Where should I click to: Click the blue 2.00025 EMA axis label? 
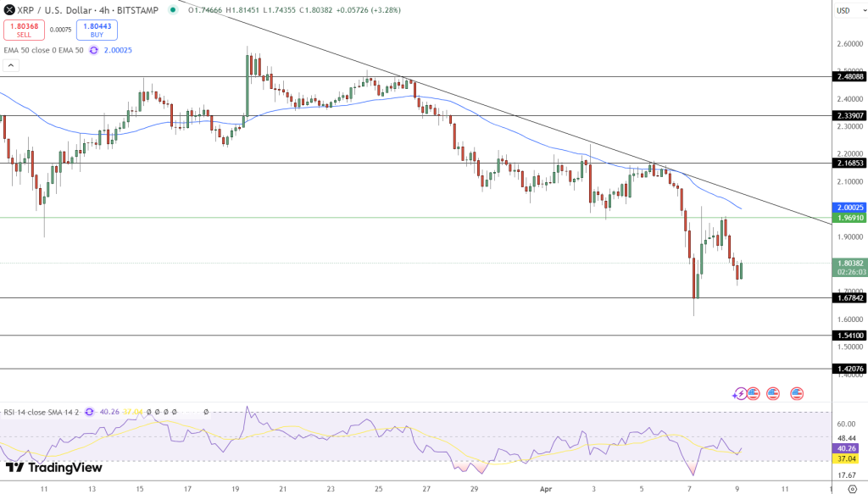click(849, 208)
